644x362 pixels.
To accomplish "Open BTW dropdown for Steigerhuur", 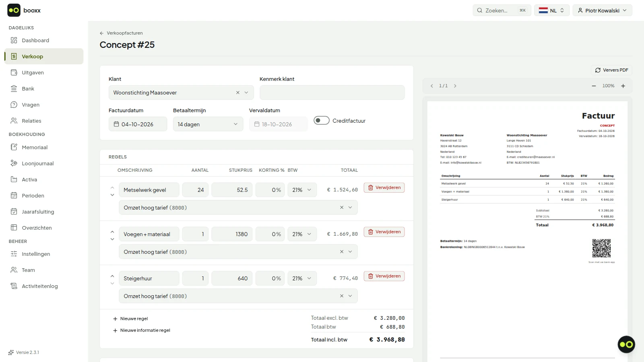I will pos(302,278).
